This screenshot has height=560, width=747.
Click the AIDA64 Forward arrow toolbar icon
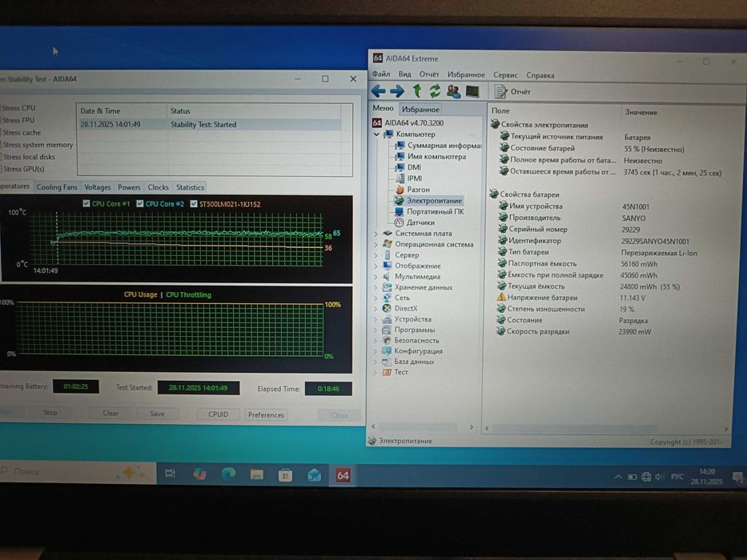click(x=397, y=90)
